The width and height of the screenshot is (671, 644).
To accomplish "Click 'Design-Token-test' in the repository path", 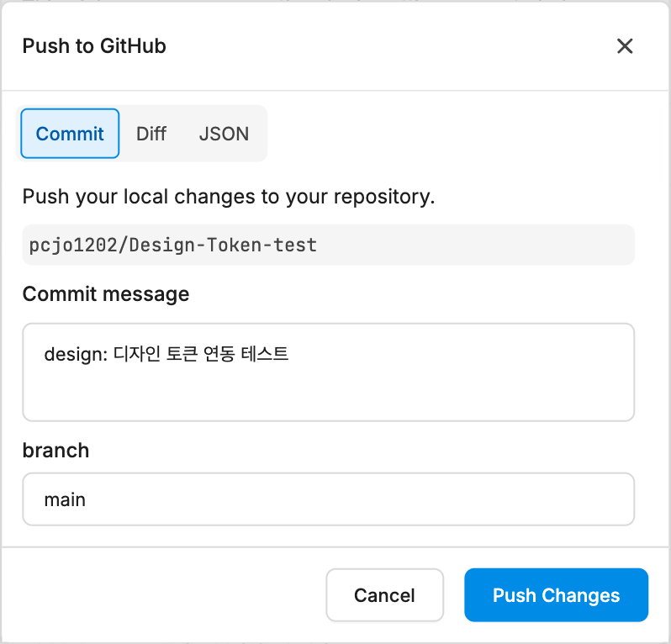I will point(223,245).
